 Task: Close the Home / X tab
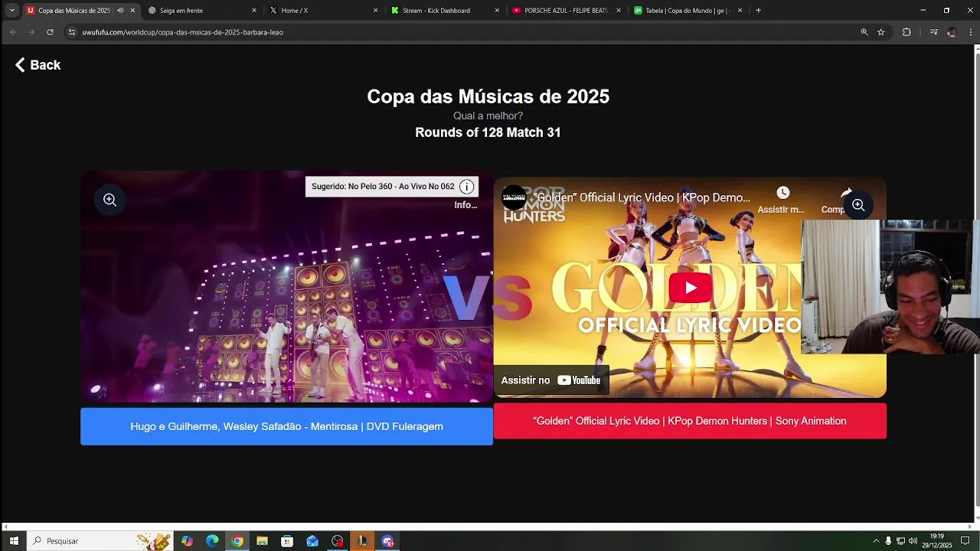pos(375,11)
